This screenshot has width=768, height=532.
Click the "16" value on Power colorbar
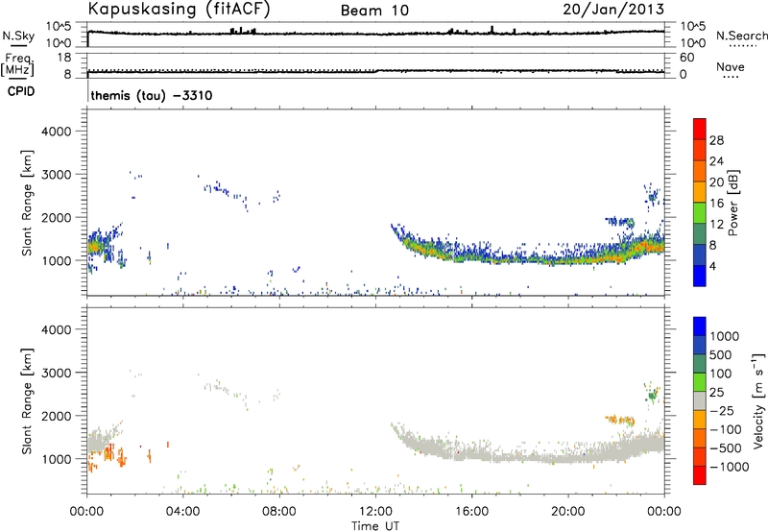(x=716, y=204)
